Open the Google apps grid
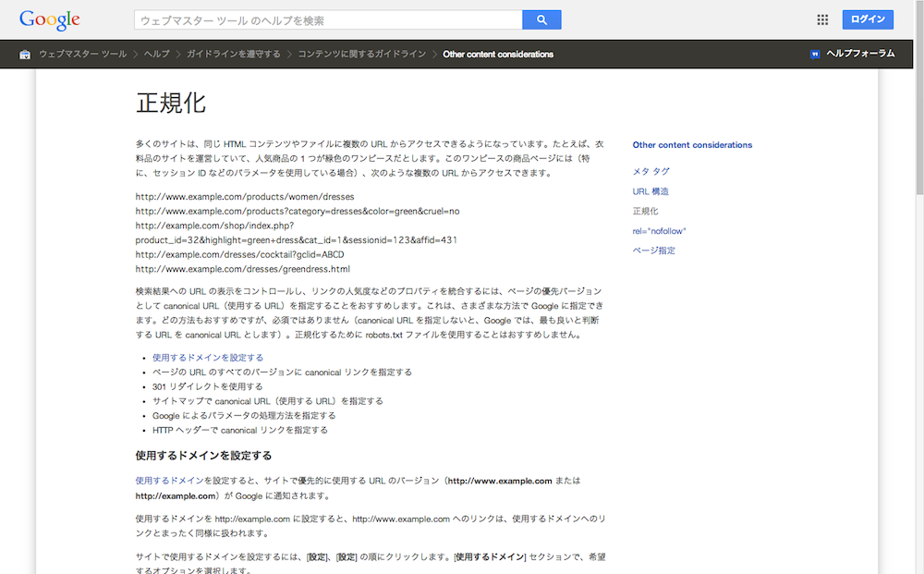This screenshot has height=574, width=924. [822, 19]
